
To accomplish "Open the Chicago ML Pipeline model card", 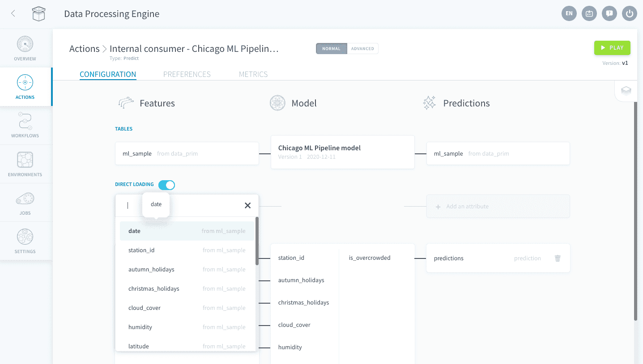I will tap(343, 152).
